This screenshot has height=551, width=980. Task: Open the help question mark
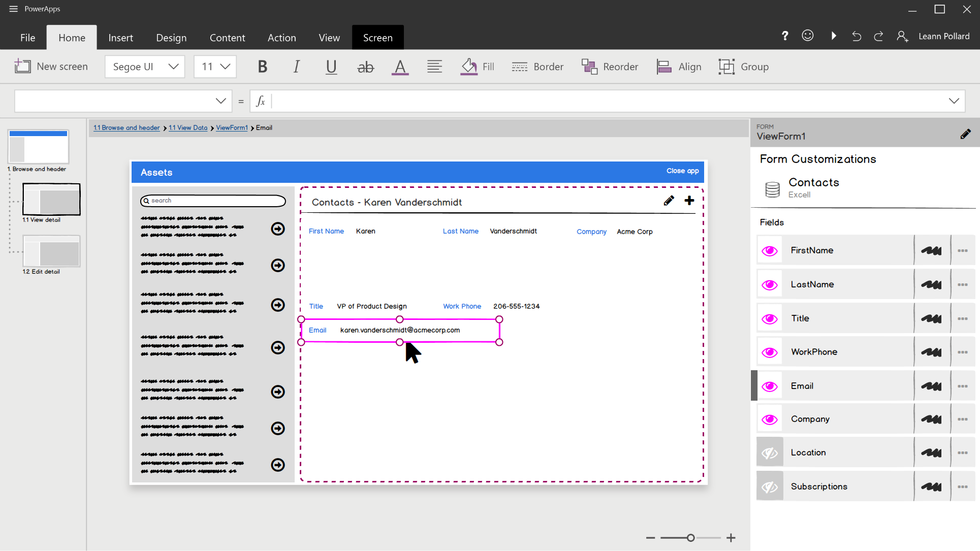coord(785,36)
